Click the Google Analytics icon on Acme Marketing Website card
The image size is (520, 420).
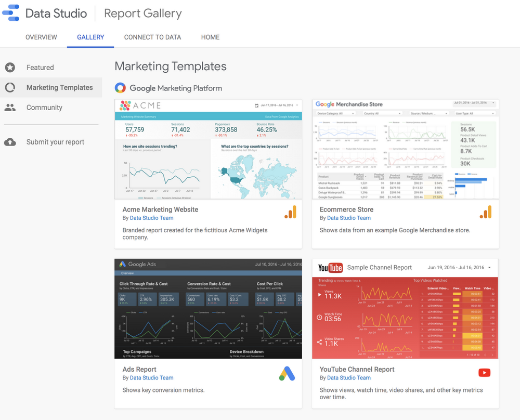(x=290, y=212)
